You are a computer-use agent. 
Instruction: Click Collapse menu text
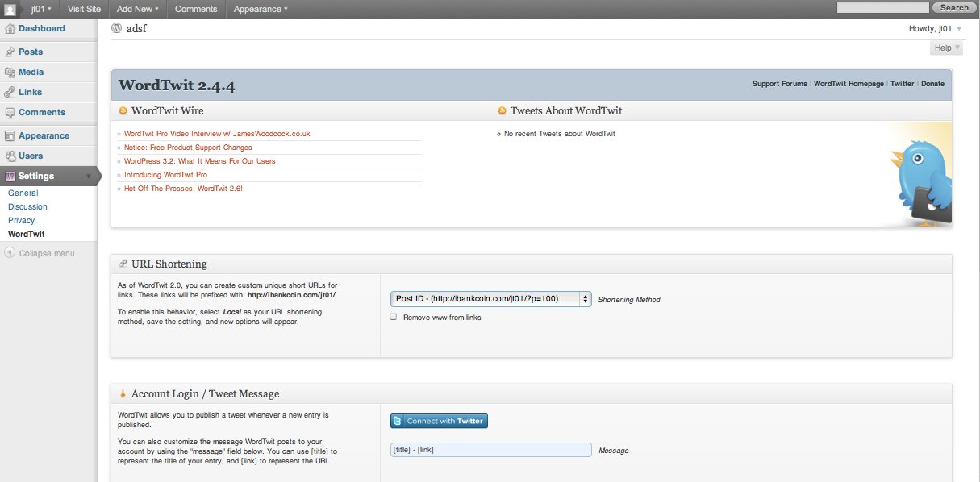[x=47, y=253]
